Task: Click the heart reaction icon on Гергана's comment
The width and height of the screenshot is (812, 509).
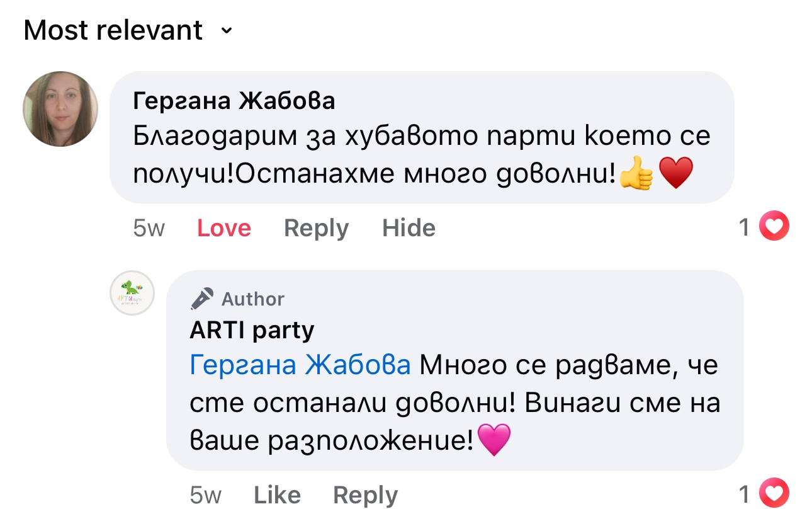Action: [774, 226]
